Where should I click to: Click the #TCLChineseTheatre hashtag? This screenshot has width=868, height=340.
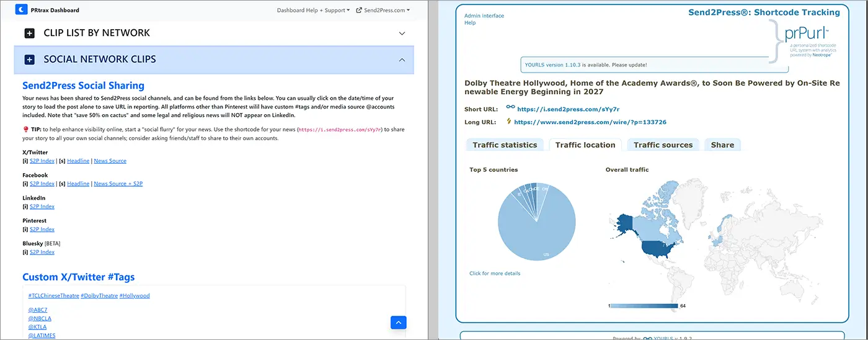click(54, 296)
